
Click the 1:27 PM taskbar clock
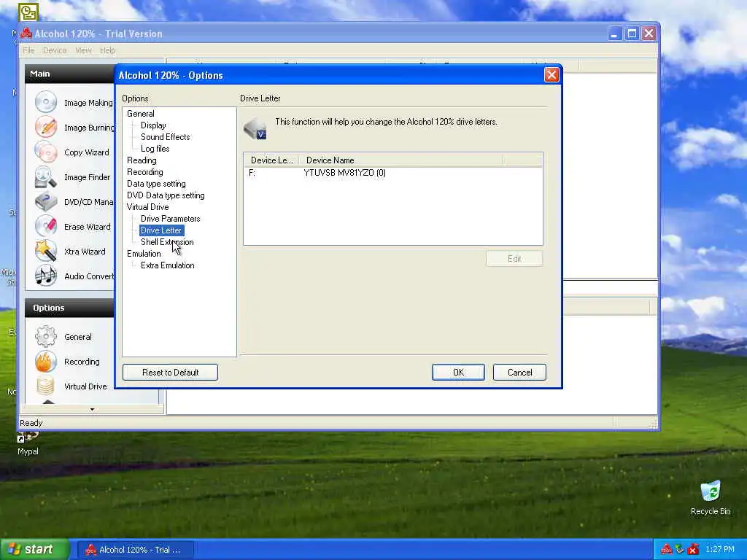click(x=720, y=550)
